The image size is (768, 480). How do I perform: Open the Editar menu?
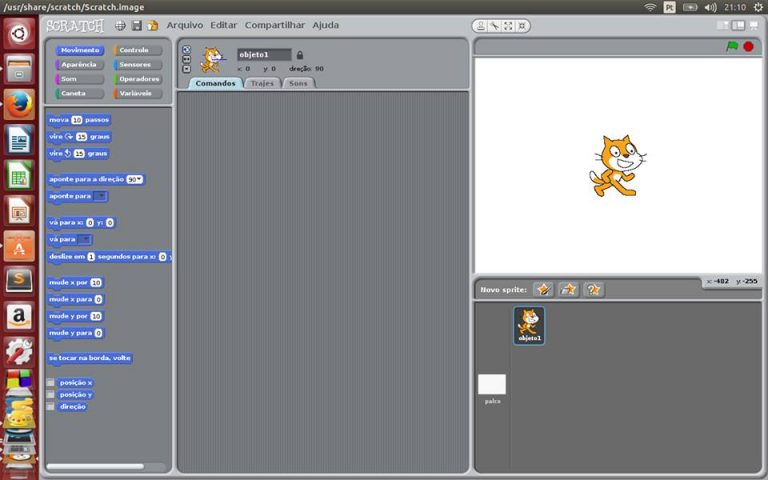(x=223, y=25)
